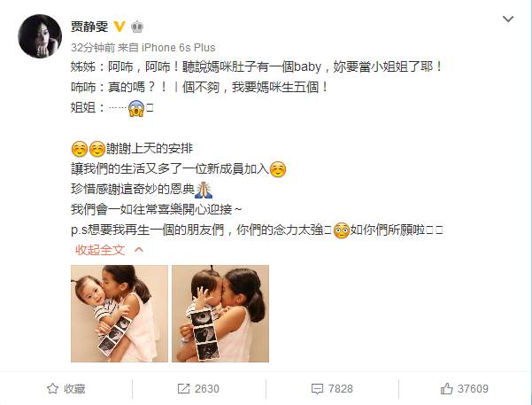Open the post options chevron menu
Viewport: 532px width, 405px height.
pos(507,19)
